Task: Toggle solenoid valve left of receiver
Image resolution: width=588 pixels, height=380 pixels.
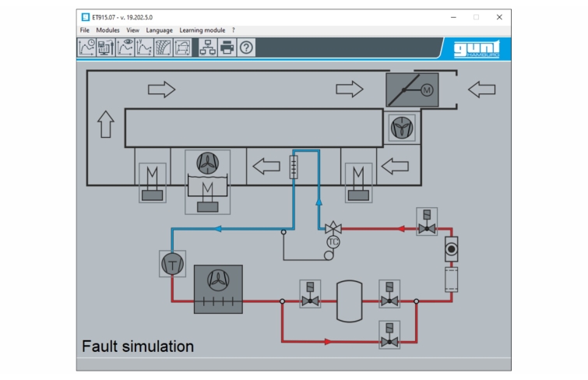Action: point(310,294)
